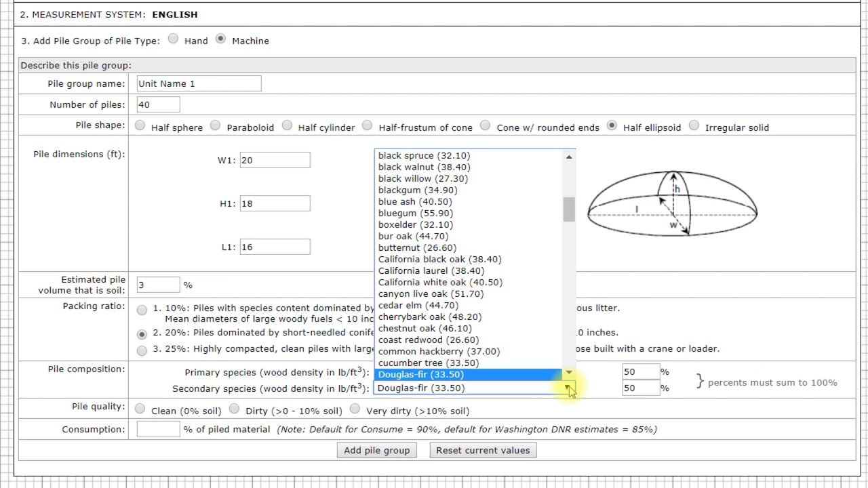The width and height of the screenshot is (868, 488).
Task: Select coast redwood (26.60) from list
Action: (x=469, y=340)
